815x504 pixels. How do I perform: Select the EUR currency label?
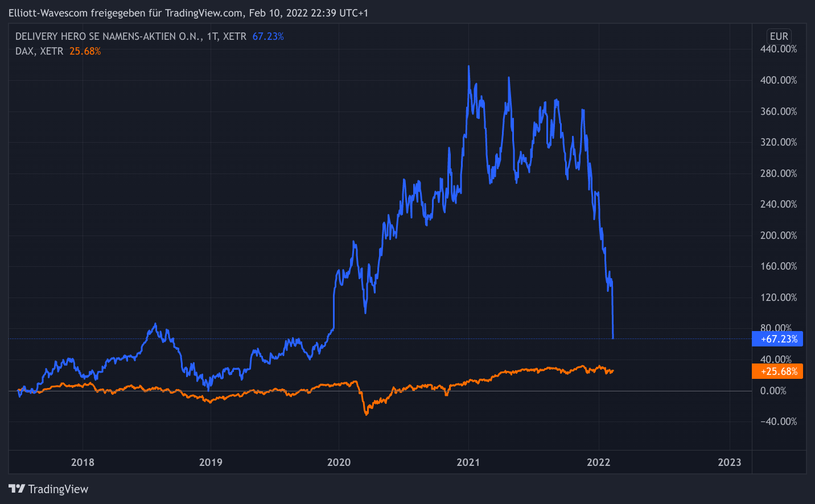click(779, 36)
